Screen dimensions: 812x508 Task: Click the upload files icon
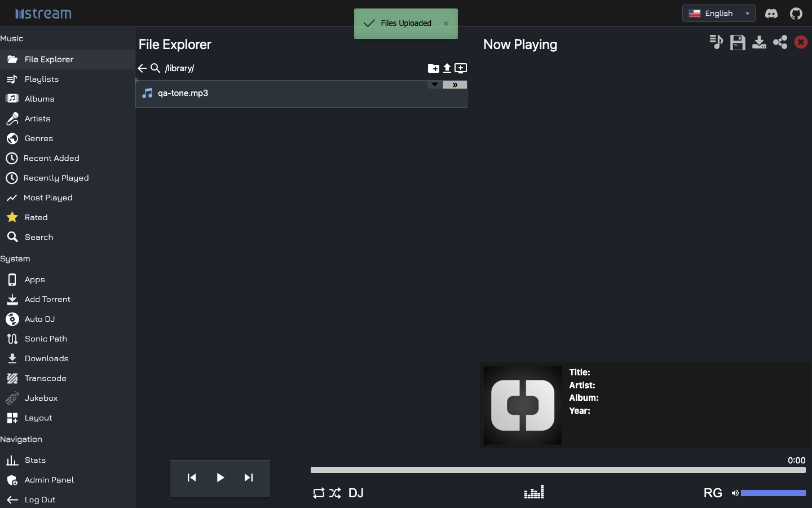click(447, 68)
